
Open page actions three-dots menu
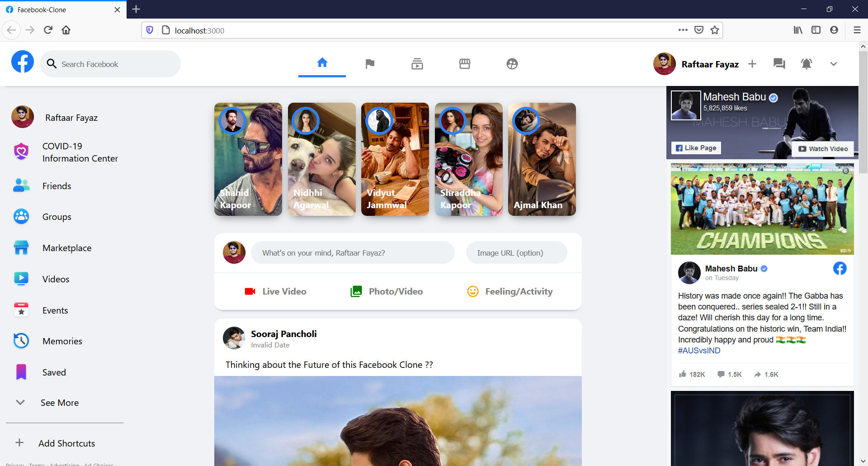(x=683, y=30)
